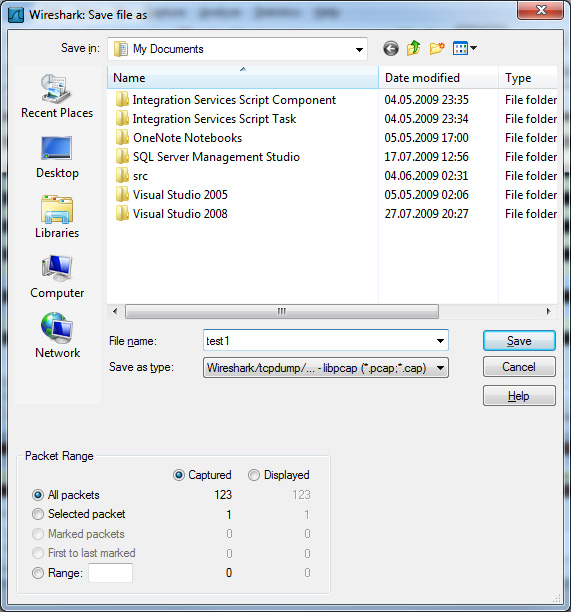Sort by the Type column header

click(528, 78)
